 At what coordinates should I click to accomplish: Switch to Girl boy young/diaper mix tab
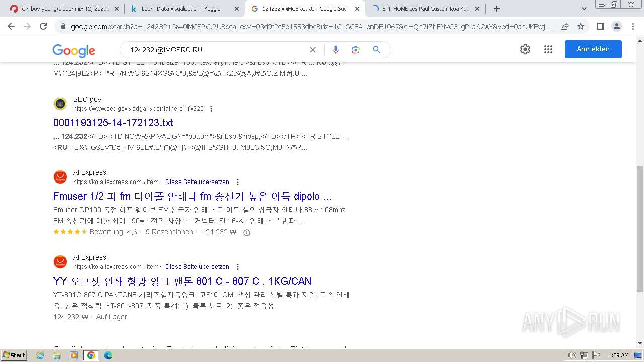(x=64, y=9)
